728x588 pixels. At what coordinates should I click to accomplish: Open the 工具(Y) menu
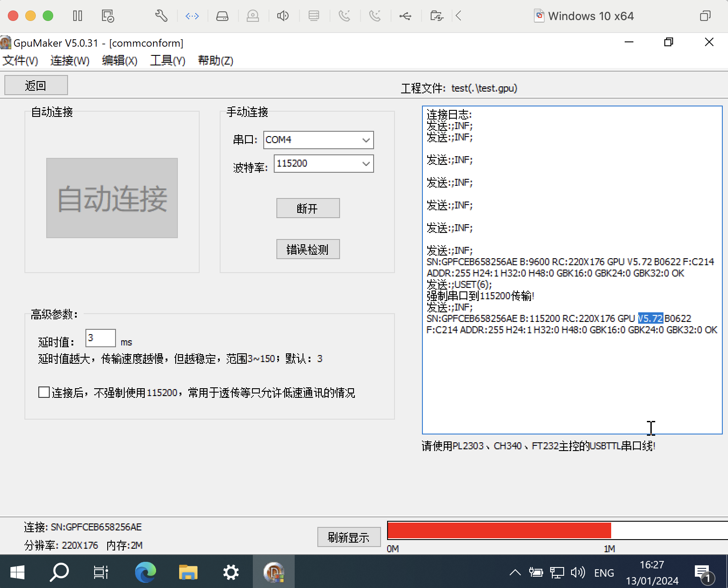[x=167, y=60]
